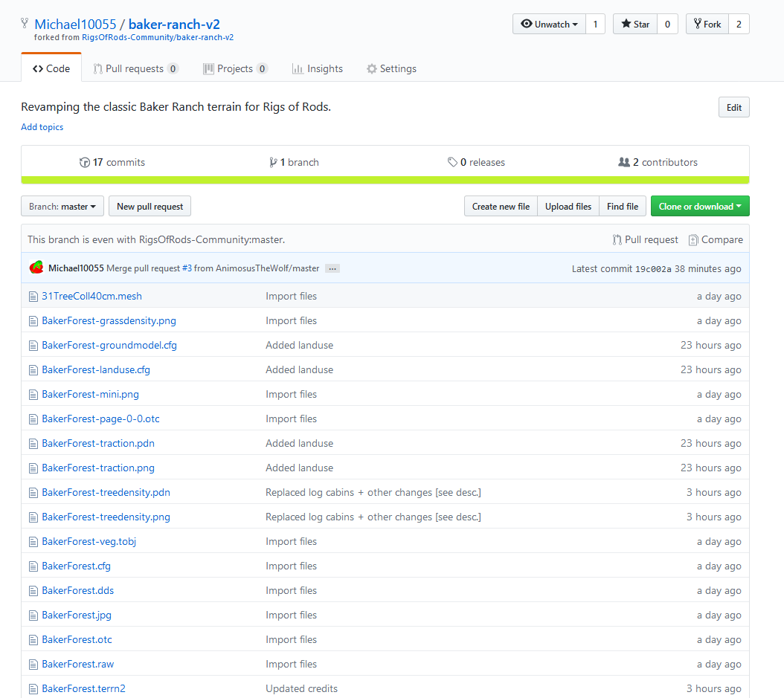The image size is (784, 698).
Task: Click the stargazers count 0
Action: click(667, 24)
